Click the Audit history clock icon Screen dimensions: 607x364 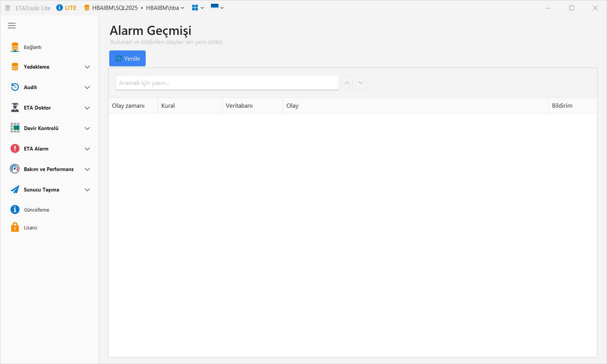[15, 87]
